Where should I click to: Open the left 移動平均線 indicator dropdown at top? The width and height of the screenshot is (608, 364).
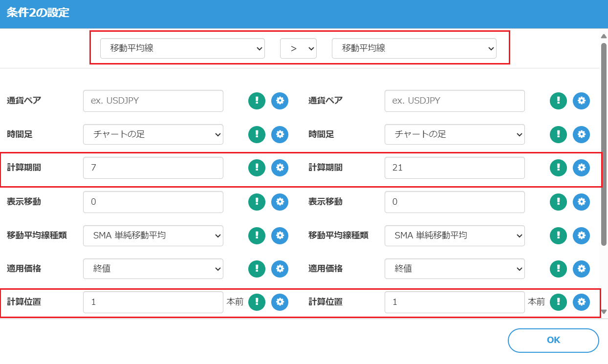[x=182, y=48]
